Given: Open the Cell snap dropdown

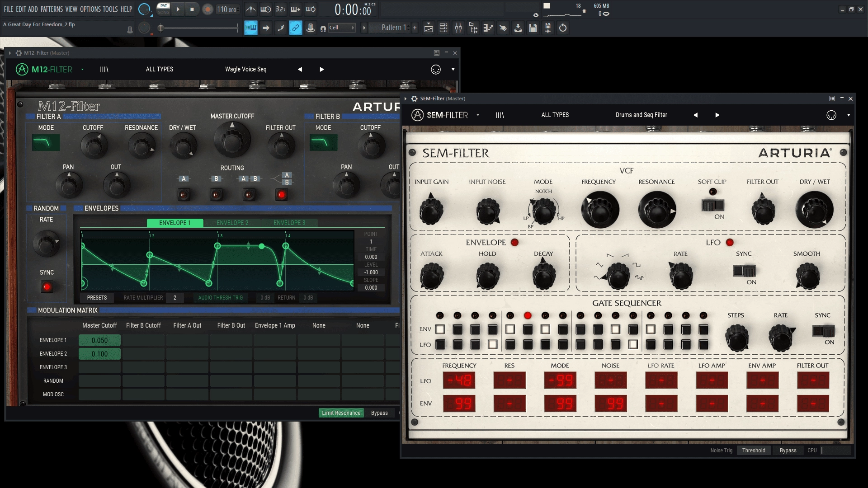Looking at the screenshot, I should click(x=342, y=28).
